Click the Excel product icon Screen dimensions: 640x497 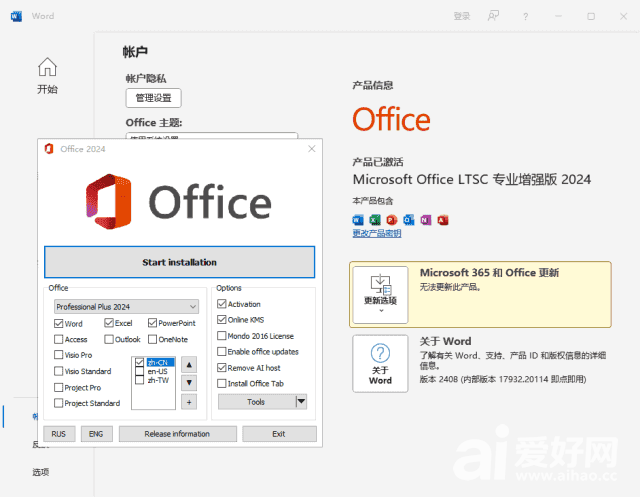[x=375, y=220]
